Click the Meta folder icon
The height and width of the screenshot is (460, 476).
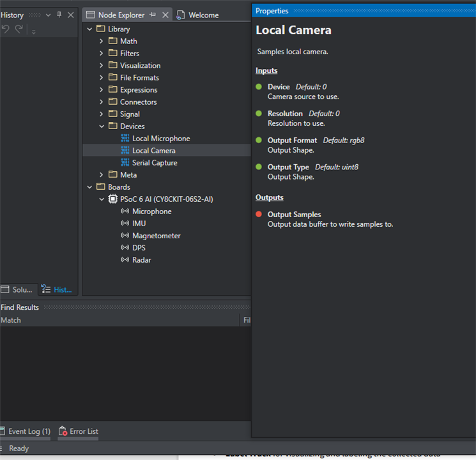(113, 174)
